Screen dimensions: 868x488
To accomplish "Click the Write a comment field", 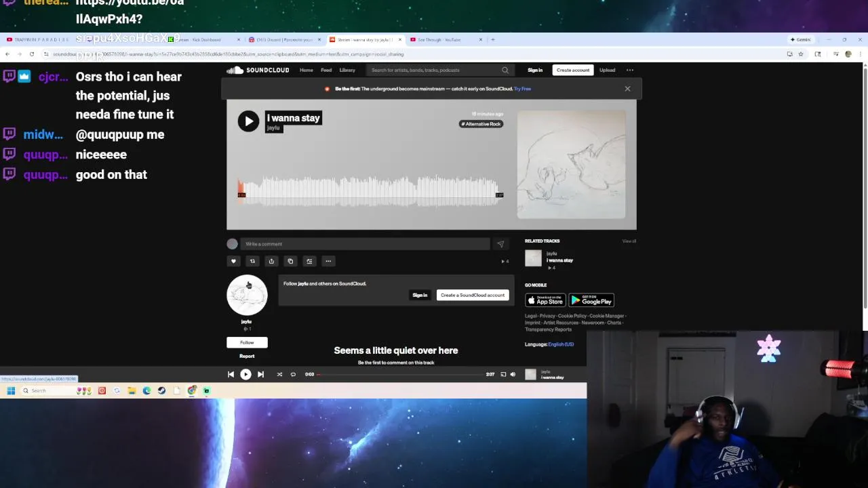I will [365, 244].
